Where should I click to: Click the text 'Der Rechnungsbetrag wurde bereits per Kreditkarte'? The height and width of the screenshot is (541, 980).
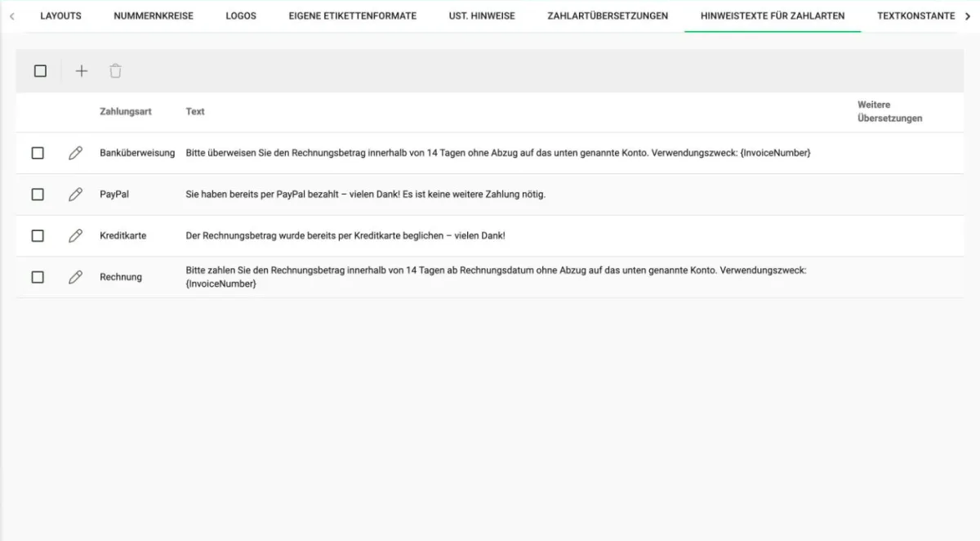pos(345,235)
